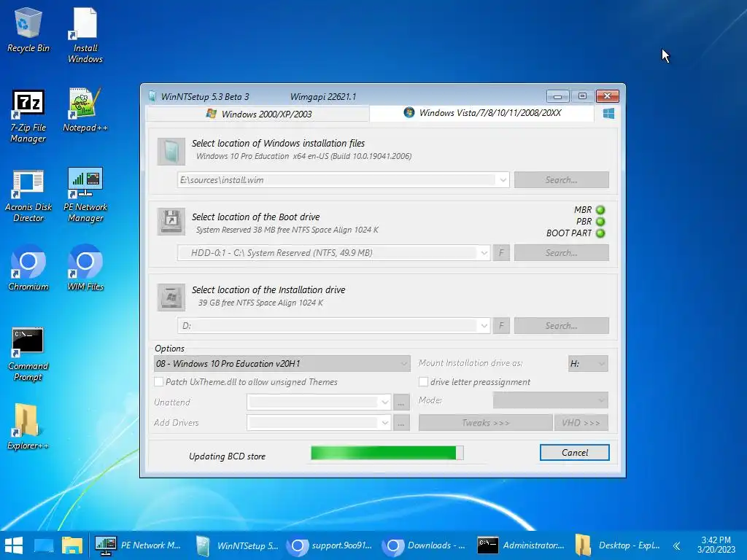Open the VHD >>> options

581,423
